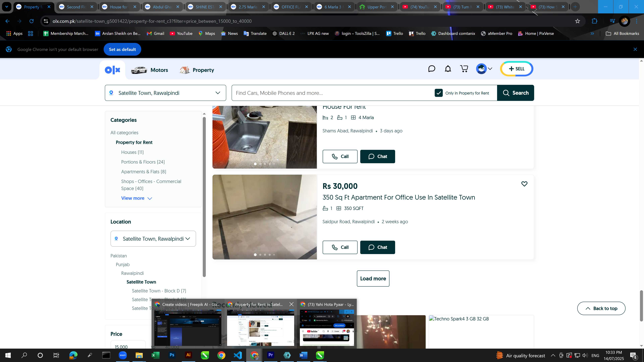This screenshot has height=362, width=644.
Task: Switch to the Upper Por tab
Action: point(377,7)
